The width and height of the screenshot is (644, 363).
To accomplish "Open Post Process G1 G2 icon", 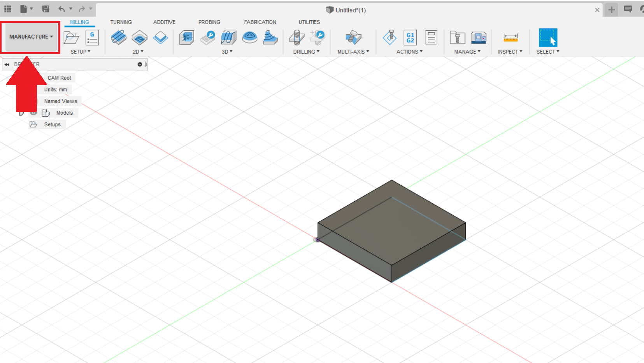I will tap(410, 38).
